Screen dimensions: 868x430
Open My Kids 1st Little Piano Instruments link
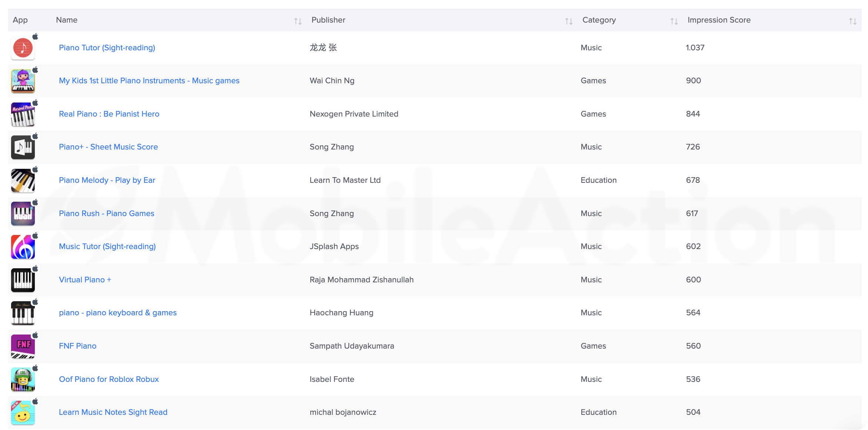149,81
